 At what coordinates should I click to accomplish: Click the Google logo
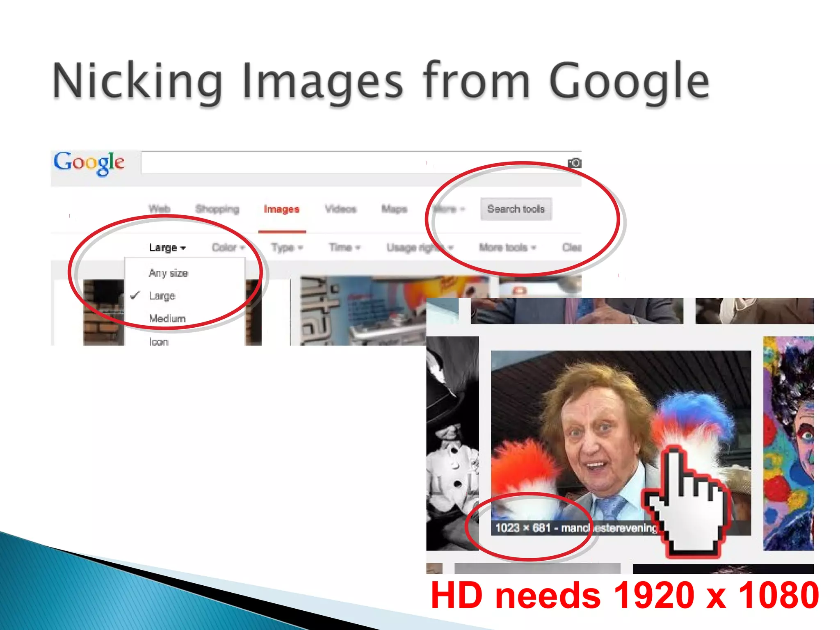89,163
